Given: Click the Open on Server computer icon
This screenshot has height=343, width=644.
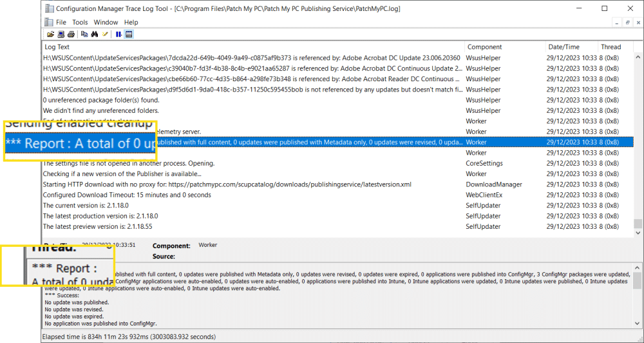Looking at the screenshot, I should pos(61,35).
